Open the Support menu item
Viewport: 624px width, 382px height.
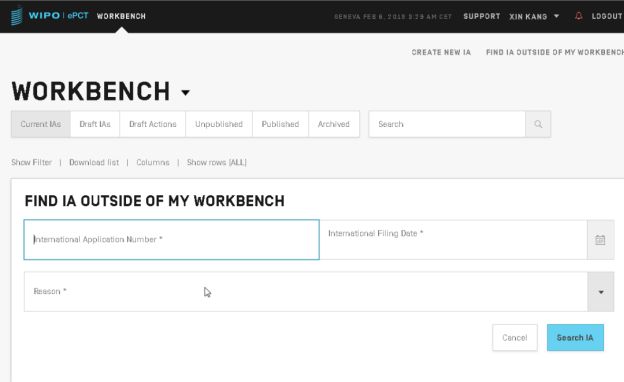pos(482,16)
